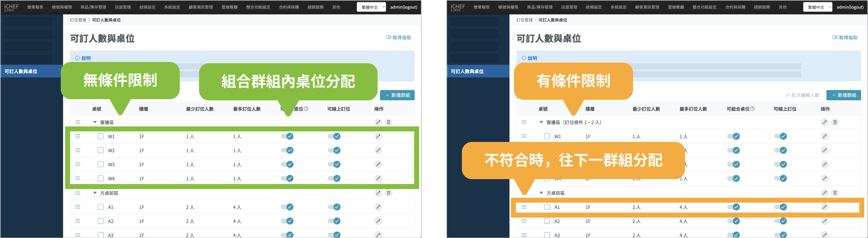The width and height of the screenshot is (868, 238).
Task: Click the 批次編輯人數 button
Action: [802, 95]
